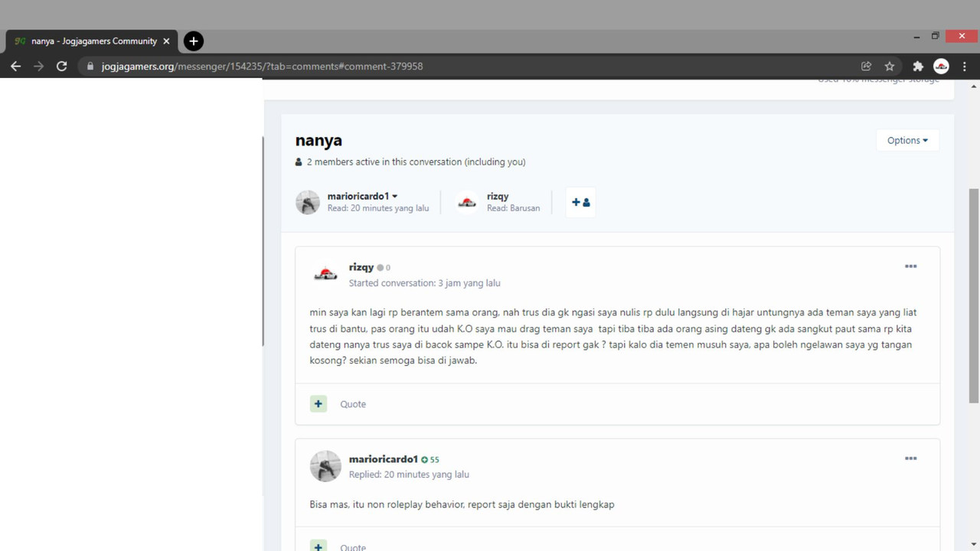Select the nanya - Jogjagamers Community tab

(x=92, y=41)
